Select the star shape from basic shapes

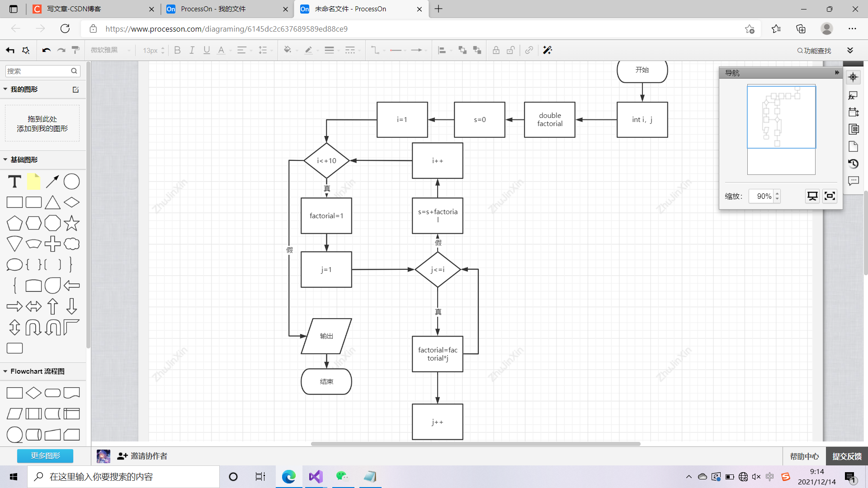(x=71, y=223)
